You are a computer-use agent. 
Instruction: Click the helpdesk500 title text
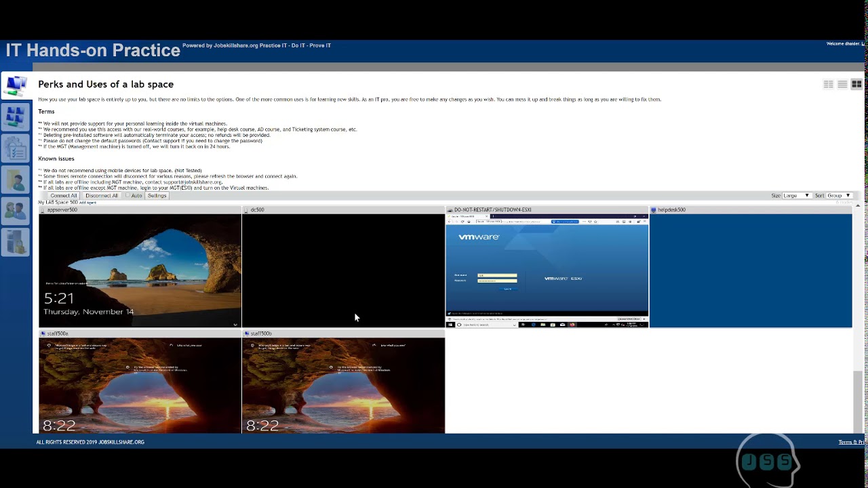pos(671,210)
